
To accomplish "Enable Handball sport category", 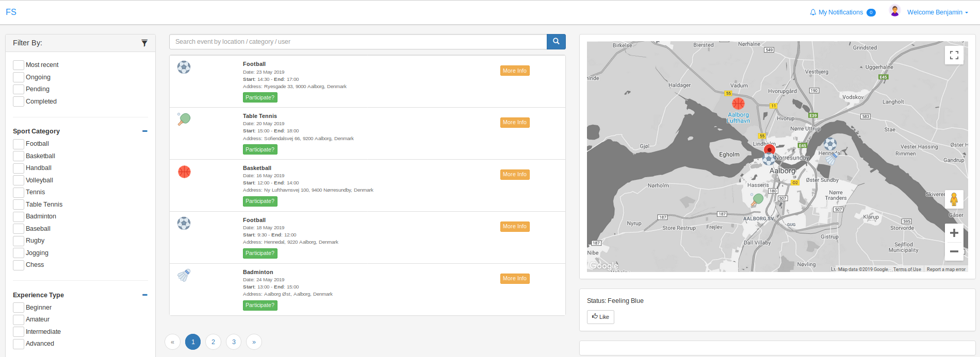I will [18, 168].
